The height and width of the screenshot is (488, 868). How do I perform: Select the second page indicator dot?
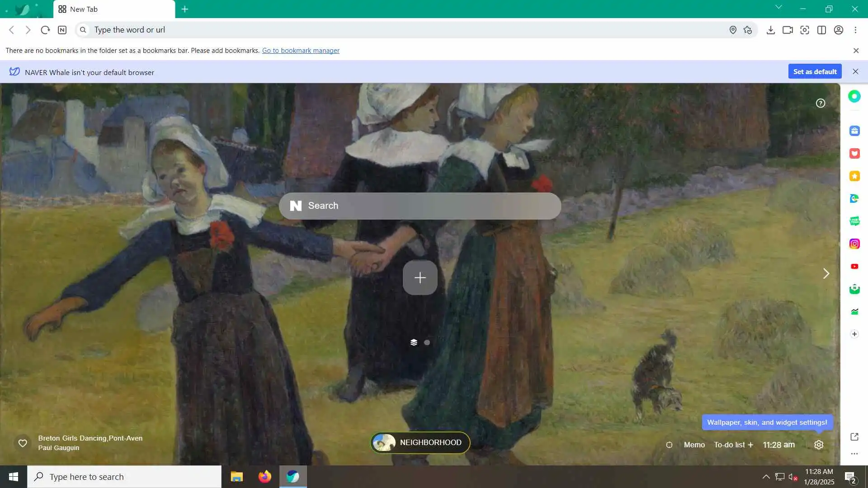pyautogui.click(x=427, y=343)
